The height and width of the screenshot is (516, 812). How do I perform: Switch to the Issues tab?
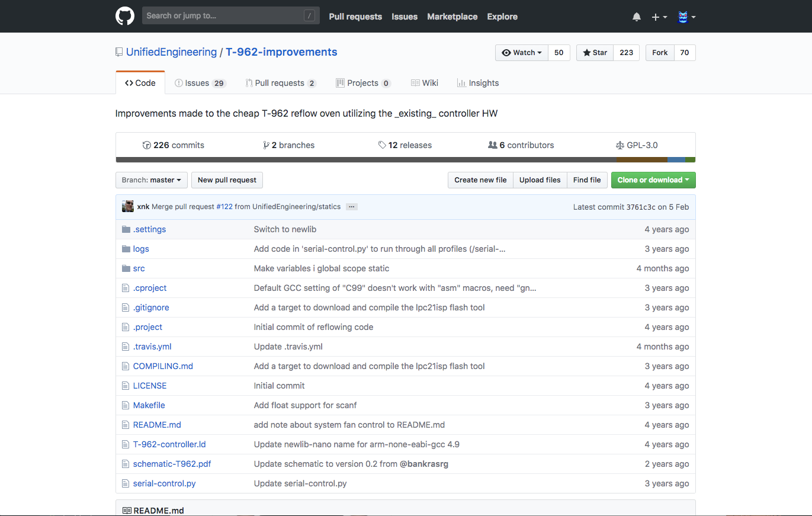click(200, 83)
